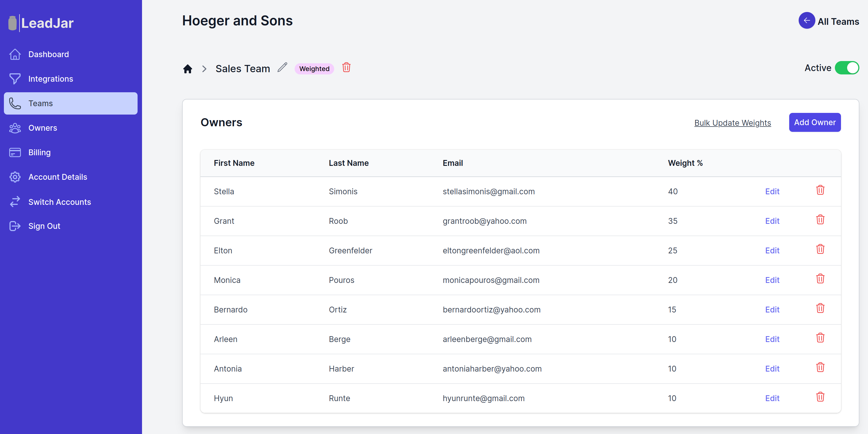Click the Dashboard sidebar icon
868x434 pixels.
16,54
